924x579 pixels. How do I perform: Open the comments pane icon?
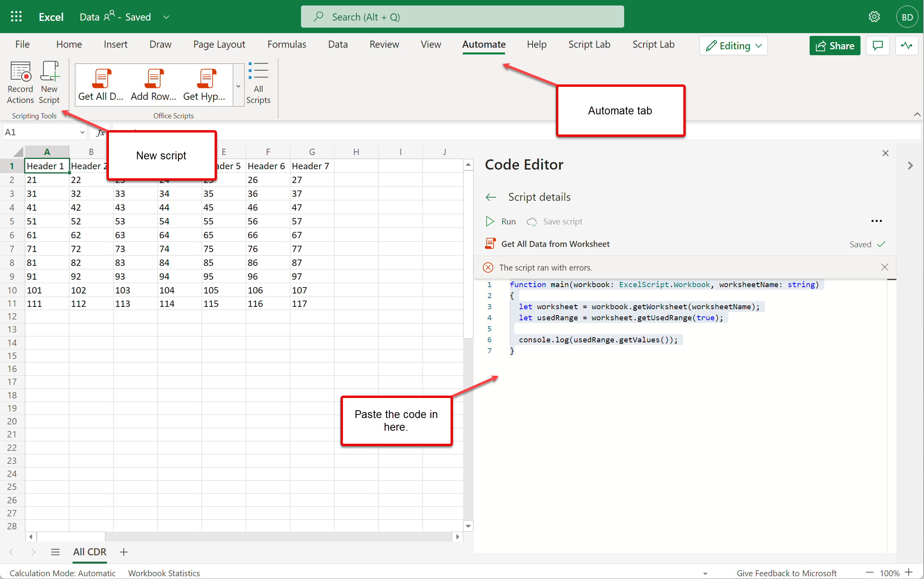click(877, 46)
